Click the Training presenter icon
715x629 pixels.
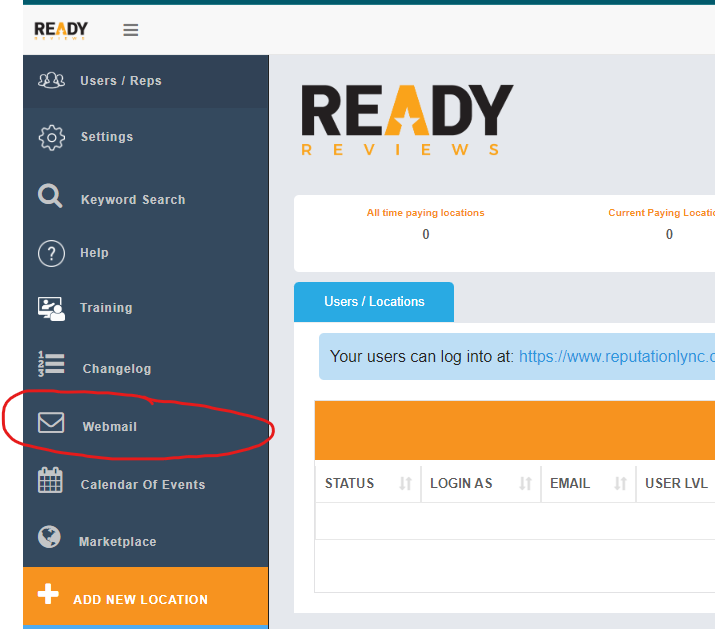click(51, 308)
